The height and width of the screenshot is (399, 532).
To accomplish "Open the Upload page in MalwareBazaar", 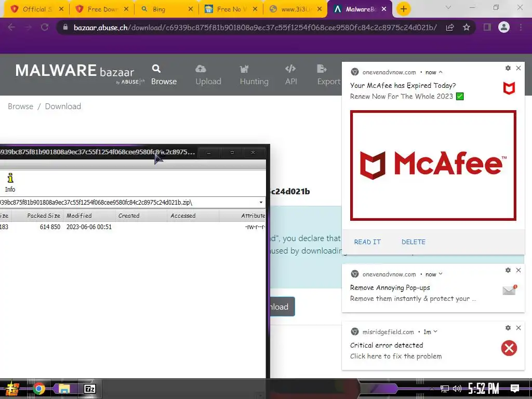I will click(208, 75).
